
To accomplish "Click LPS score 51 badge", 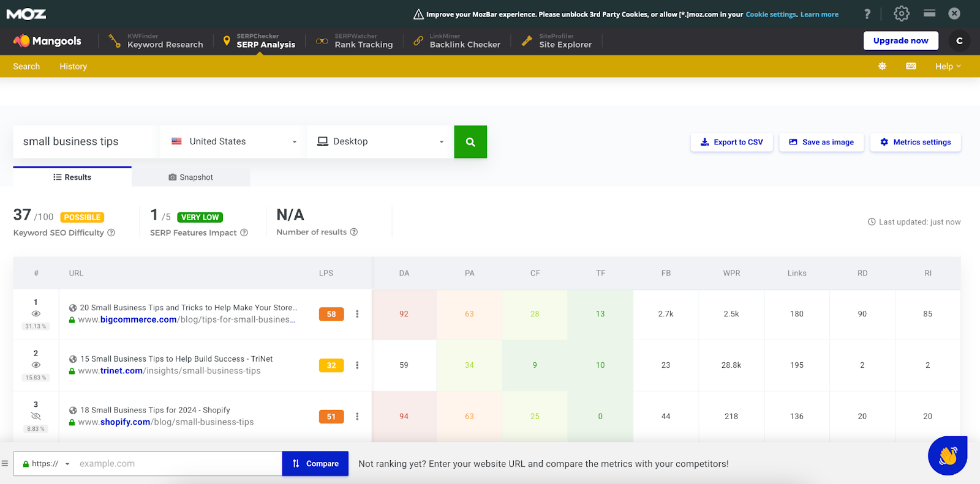I will click(331, 417).
